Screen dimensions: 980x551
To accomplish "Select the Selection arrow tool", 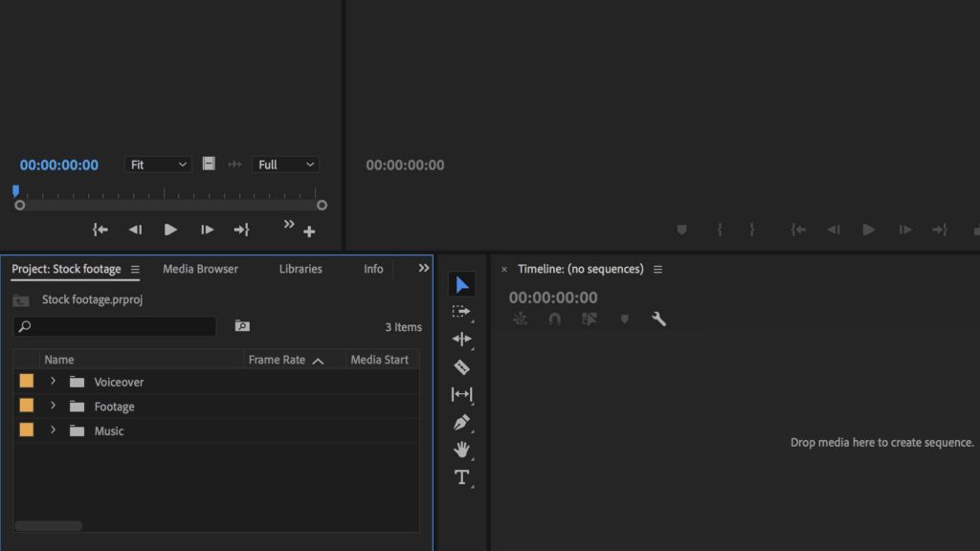I will pos(461,284).
